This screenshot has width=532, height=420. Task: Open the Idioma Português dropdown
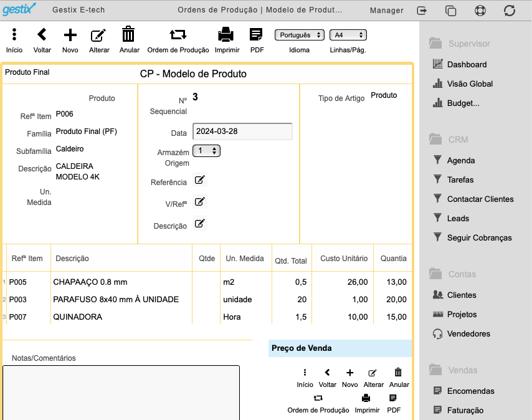300,35
